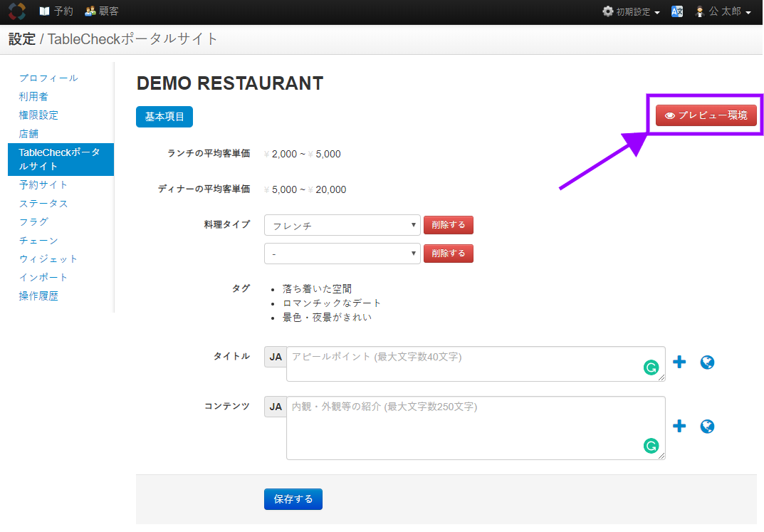764x532 pixels.
Task: Click the language translate icon
Action: pos(677,11)
